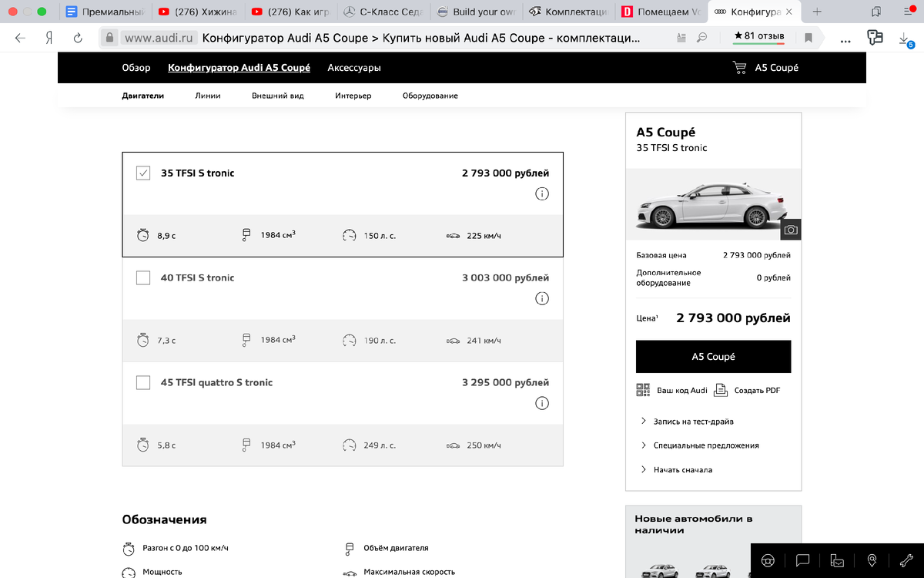Select the Двигатели step
The width and height of the screenshot is (924, 578).
pyautogui.click(x=143, y=96)
